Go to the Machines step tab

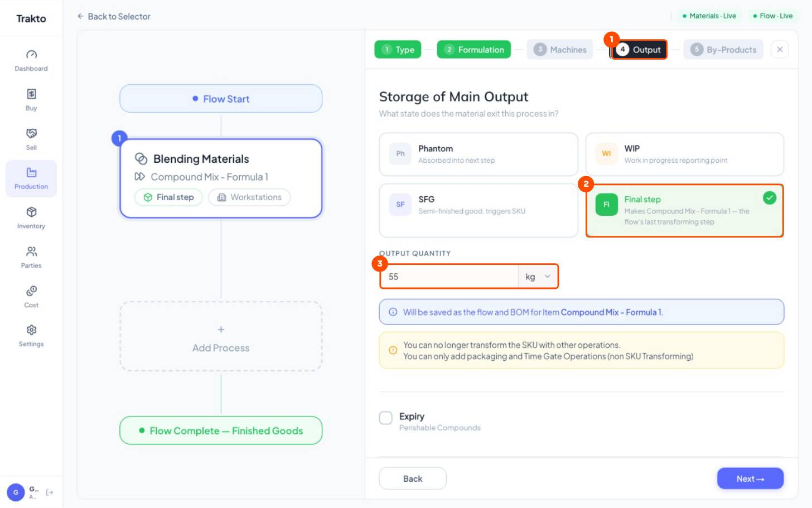[560, 50]
